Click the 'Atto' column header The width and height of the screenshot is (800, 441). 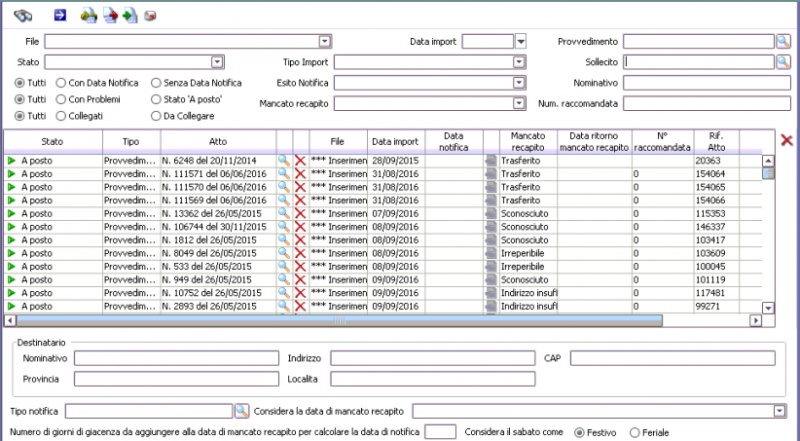pyautogui.click(x=218, y=141)
